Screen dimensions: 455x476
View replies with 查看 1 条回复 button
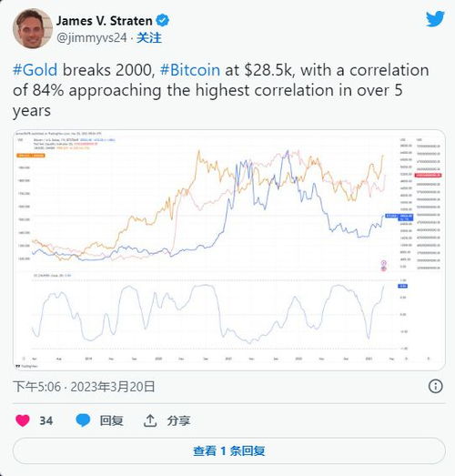[229, 451]
